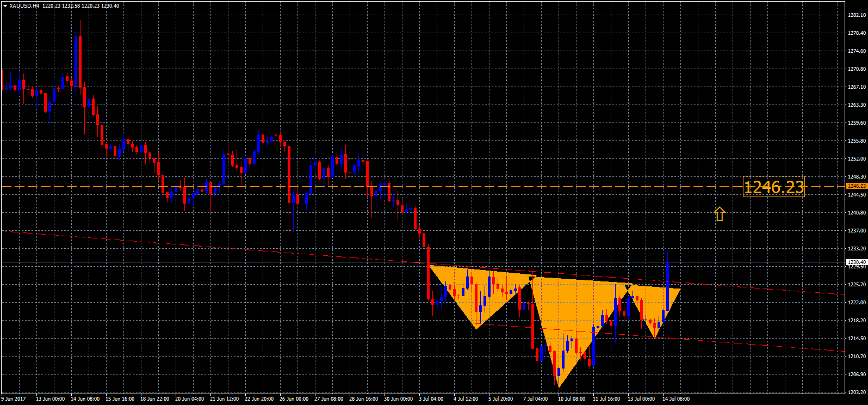Click the 1246.23 tag on the price axis
This screenshot has height=405, width=868.
(856, 186)
